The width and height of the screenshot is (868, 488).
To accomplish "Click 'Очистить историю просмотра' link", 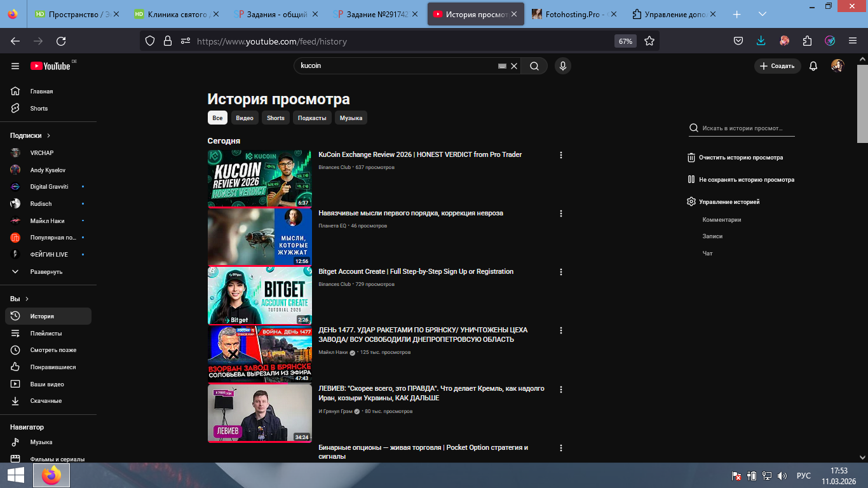I will (740, 158).
